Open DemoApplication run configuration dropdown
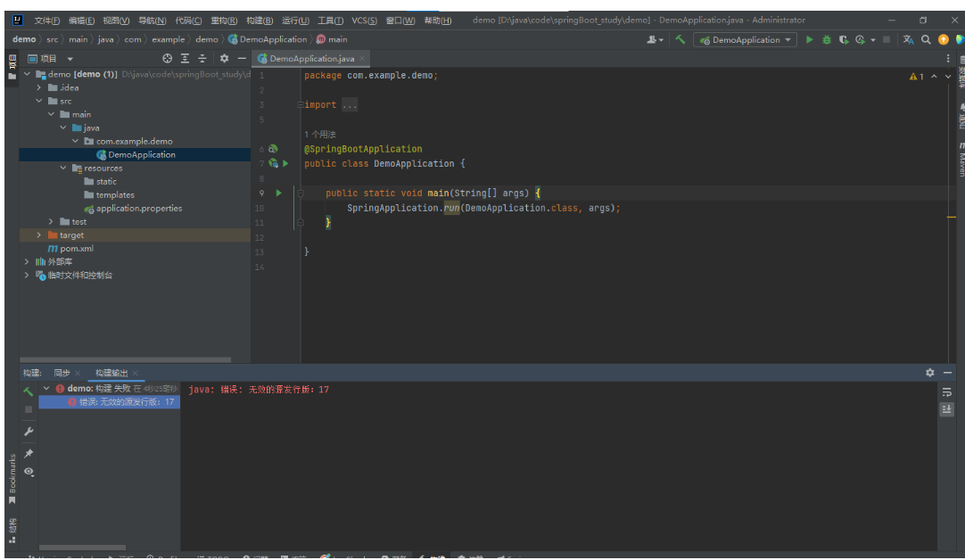 (x=746, y=40)
